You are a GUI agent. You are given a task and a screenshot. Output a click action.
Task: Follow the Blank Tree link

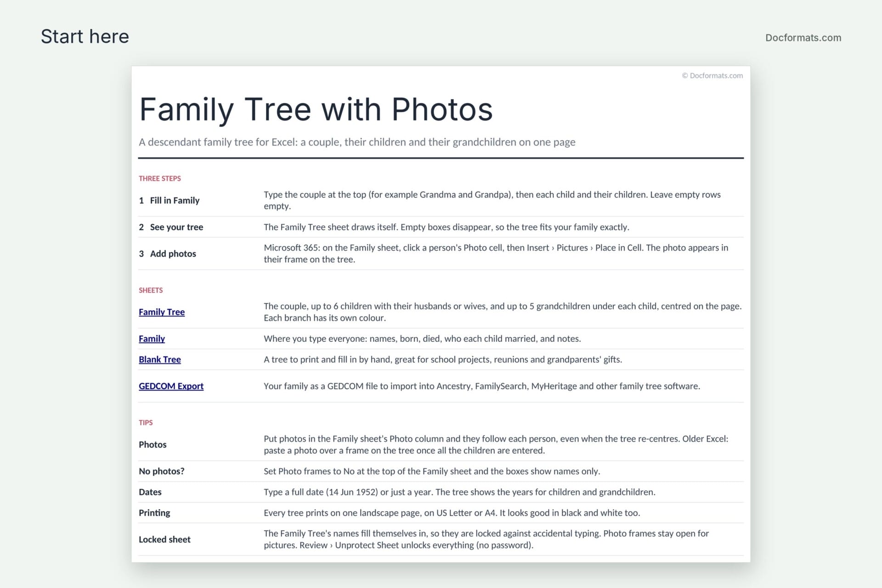tap(160, 359)
